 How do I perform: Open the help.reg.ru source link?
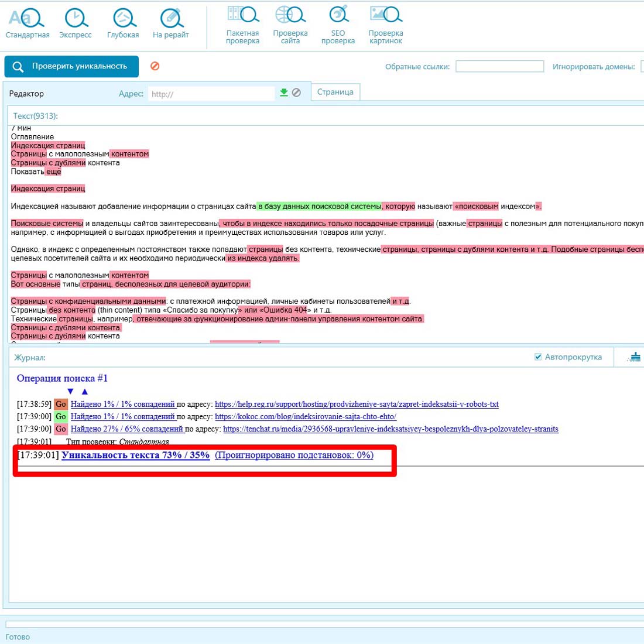point(357,404)
